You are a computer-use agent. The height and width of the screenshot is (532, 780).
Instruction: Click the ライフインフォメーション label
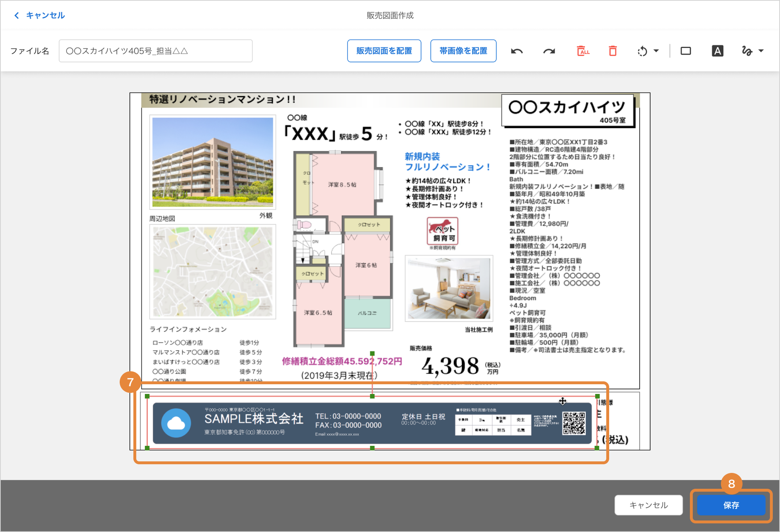(188, 329)
